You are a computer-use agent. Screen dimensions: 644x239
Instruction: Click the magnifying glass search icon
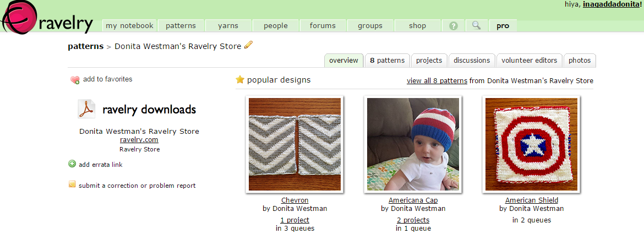point(477,26)
